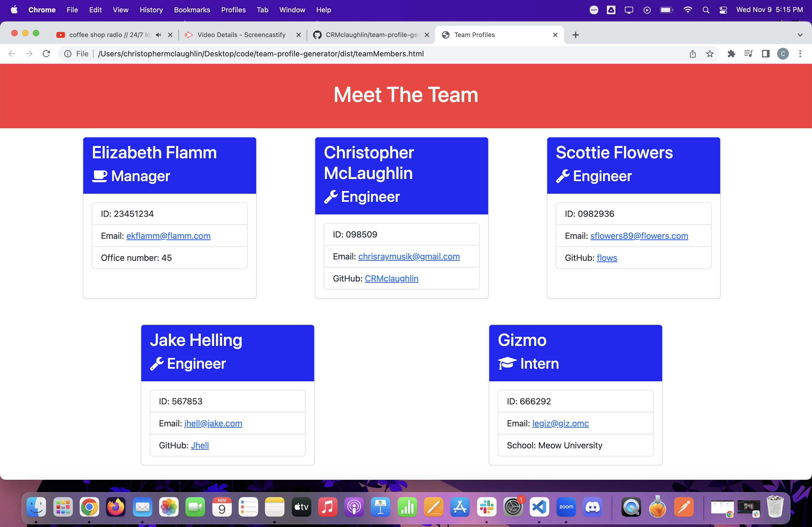Open the global media controls icon
This screenshot has height=527, width=812.
pos(748,53)
